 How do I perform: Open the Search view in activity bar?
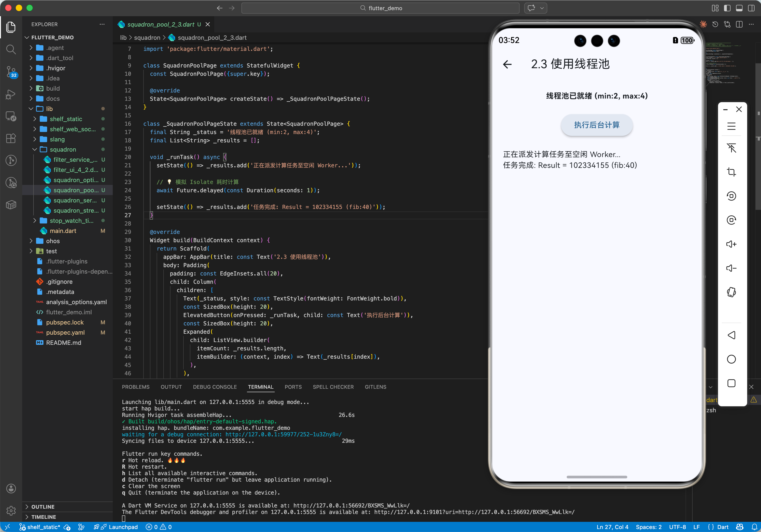tap(11, 49)
